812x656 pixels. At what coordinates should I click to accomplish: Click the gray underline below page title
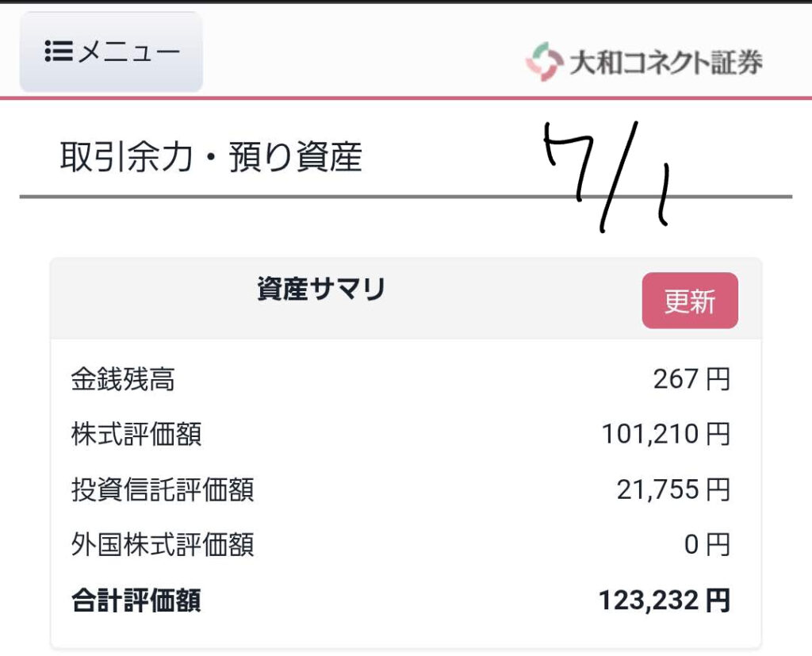[x=406, y=197]
